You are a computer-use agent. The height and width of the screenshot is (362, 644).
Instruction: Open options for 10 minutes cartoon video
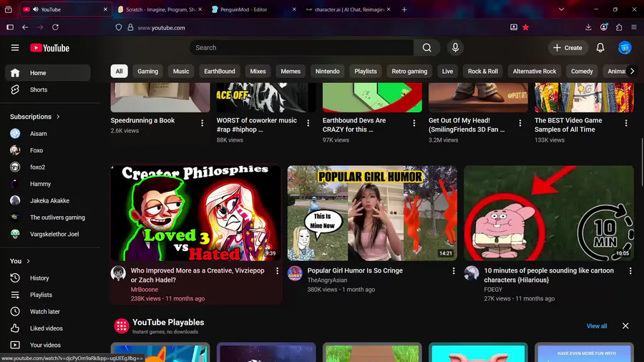coord(630,271)
